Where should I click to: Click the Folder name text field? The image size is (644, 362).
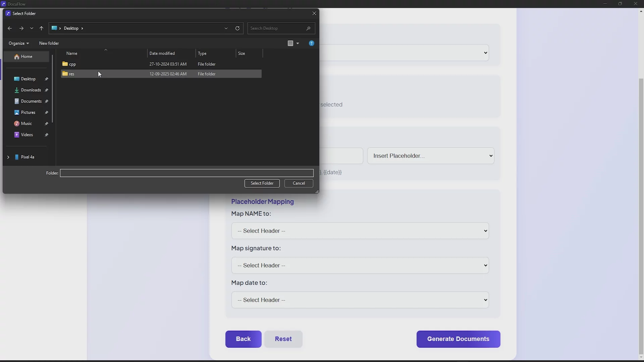[186, 173]
